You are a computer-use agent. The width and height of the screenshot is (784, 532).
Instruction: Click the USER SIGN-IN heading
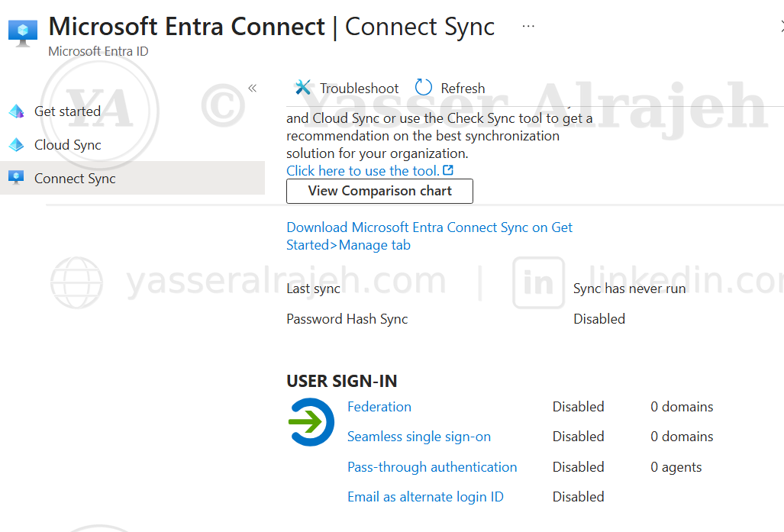click(341, 381)
